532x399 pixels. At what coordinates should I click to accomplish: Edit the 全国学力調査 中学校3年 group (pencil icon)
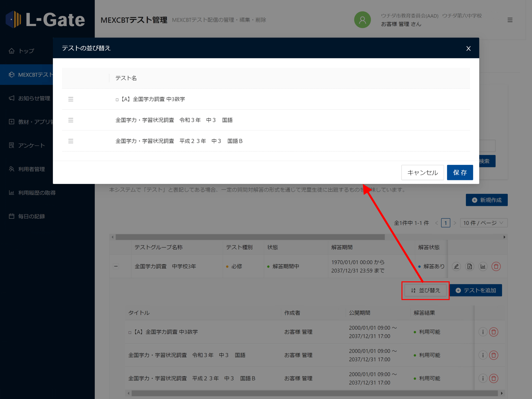coord(456,266)
